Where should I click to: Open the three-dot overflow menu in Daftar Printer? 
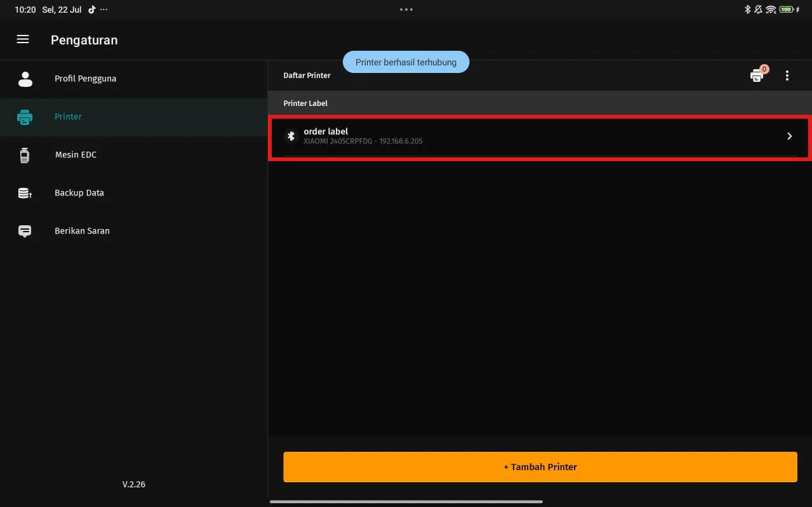(787, 76)
